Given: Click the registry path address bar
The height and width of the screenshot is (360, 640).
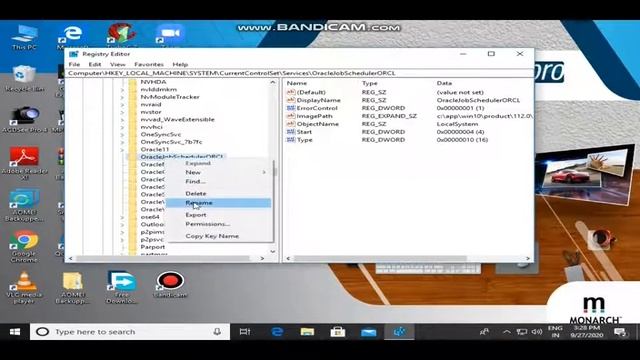Looking at the screenshot, I should (x=300, y=73).
